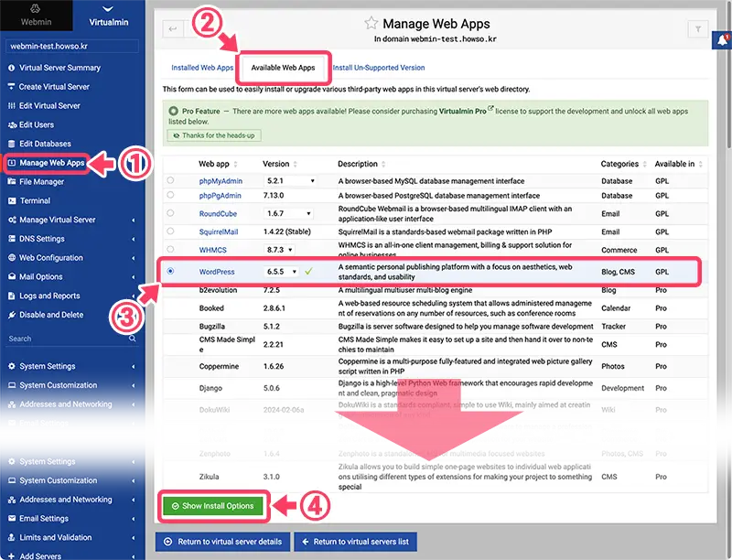The image size is (732, 560).
Task: Click the upper System Customization monitor icon
Action: pyautogui.click(x=12, y=385)
